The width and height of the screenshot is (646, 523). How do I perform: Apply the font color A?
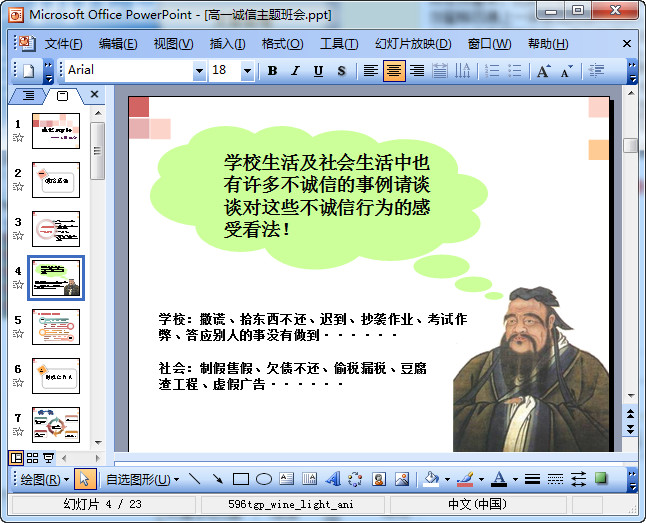click(499, 479)
